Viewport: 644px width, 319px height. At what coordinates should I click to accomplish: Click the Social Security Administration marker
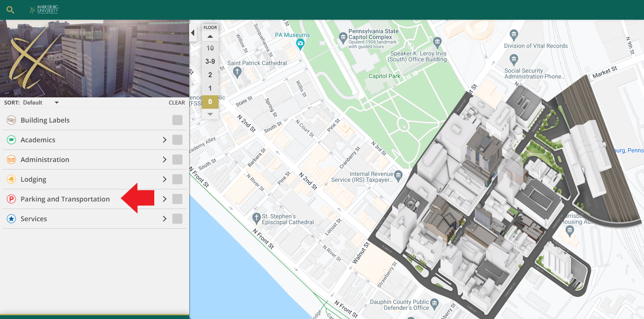[513, 59]
